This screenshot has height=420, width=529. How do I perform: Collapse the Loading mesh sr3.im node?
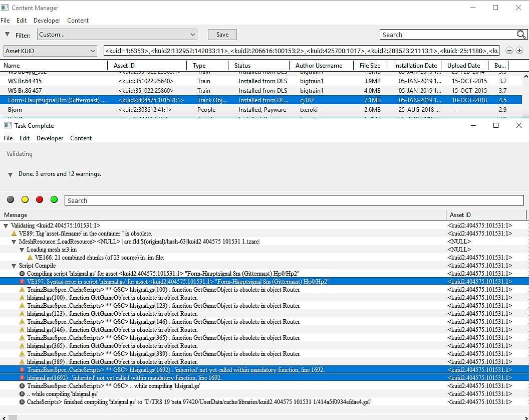point(22,250)
